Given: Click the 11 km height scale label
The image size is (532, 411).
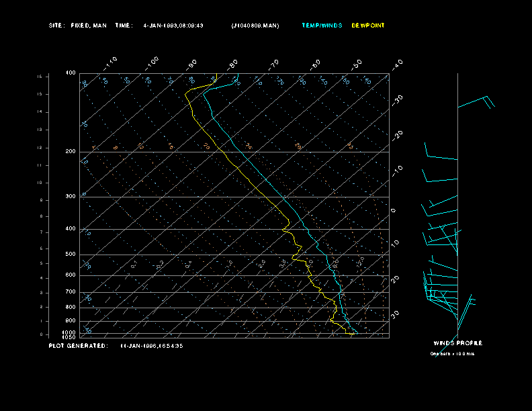Looking at the screenshot, I should tap(40, 165).
